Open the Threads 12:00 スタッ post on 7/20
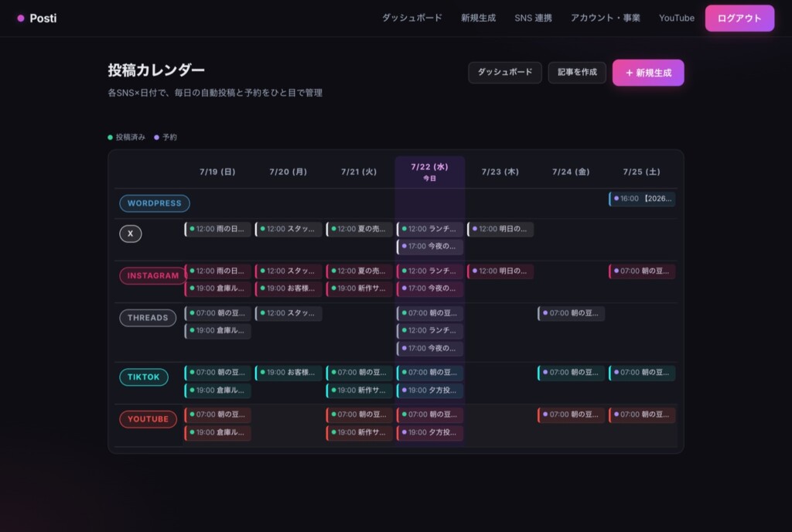Screen dimensions: 792x532 click(288, 313)
